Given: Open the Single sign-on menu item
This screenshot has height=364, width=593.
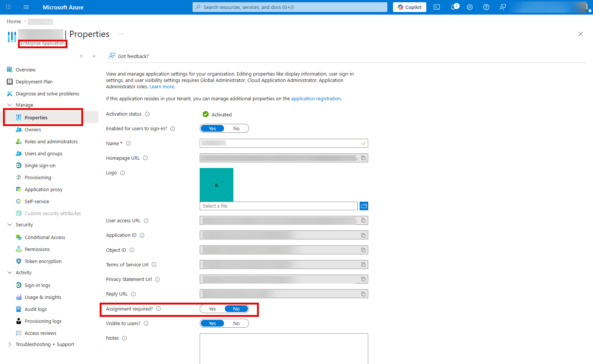Looking at the screenshot, I should (x=40, y=166).
